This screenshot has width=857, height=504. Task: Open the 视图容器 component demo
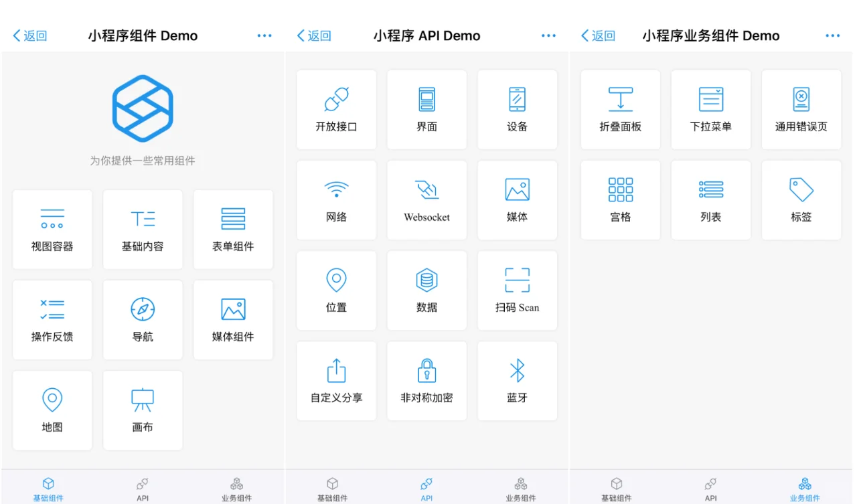coord(52,230)
